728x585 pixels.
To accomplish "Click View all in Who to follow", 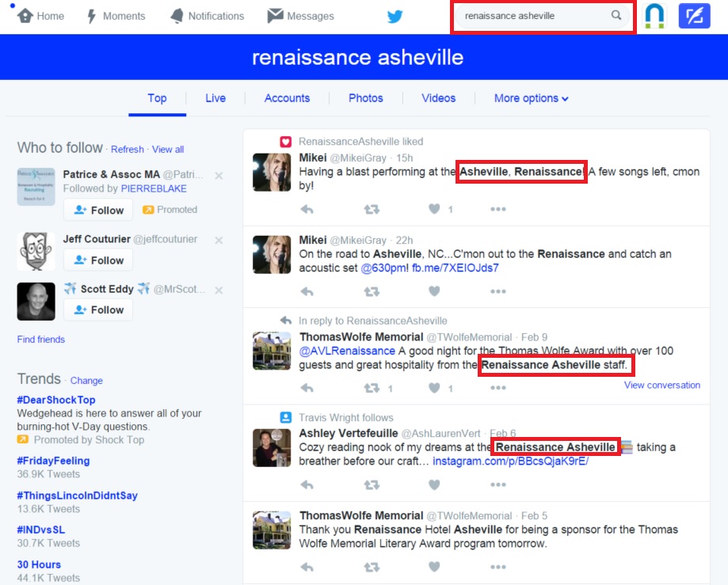I will point(168,150).
